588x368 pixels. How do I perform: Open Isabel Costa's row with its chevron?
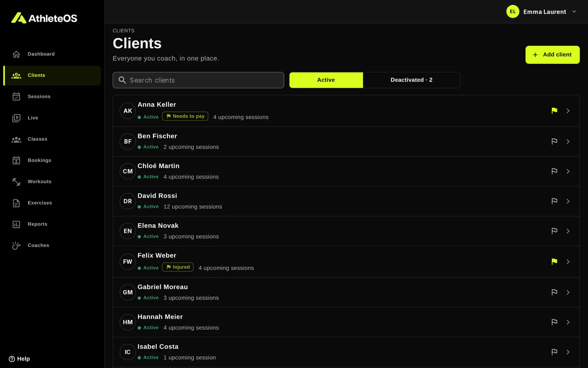point(568,352)
